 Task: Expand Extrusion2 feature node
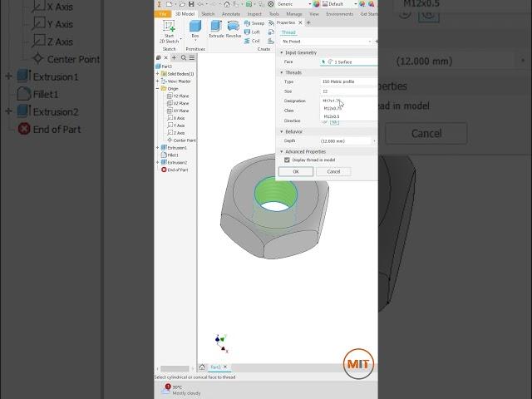click(x=157, y=163)
